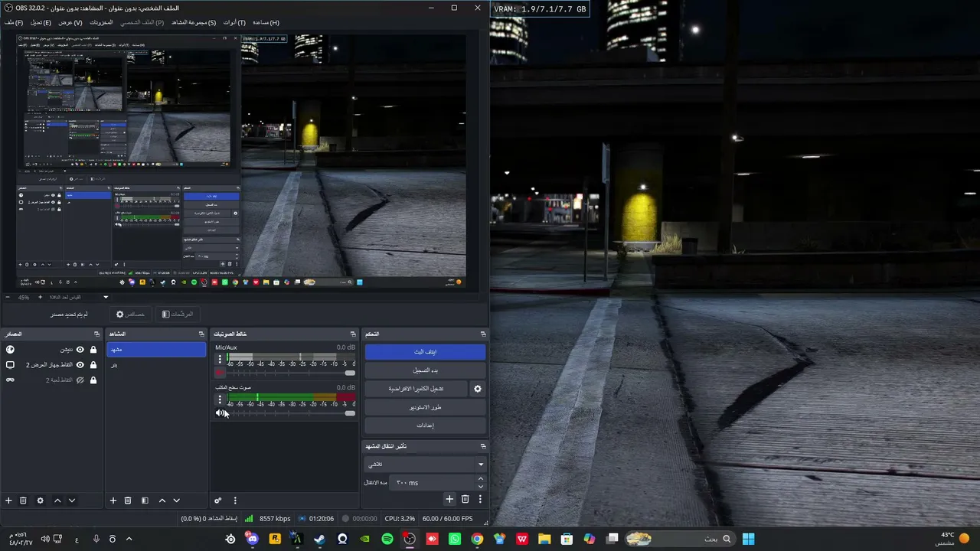The image size is (980, 551).
Task: Add a configurable transition with plus
Action: (x=449, y=499)
